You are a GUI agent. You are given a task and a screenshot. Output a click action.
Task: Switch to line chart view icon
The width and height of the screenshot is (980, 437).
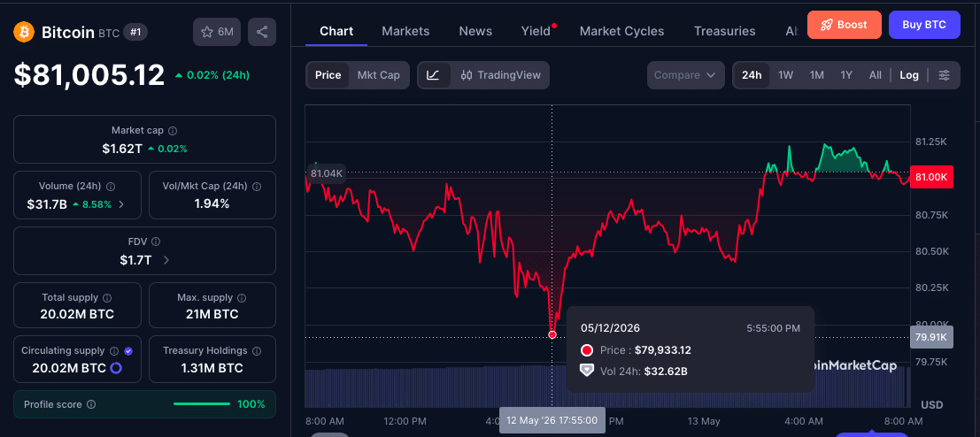tap(433, 75)
